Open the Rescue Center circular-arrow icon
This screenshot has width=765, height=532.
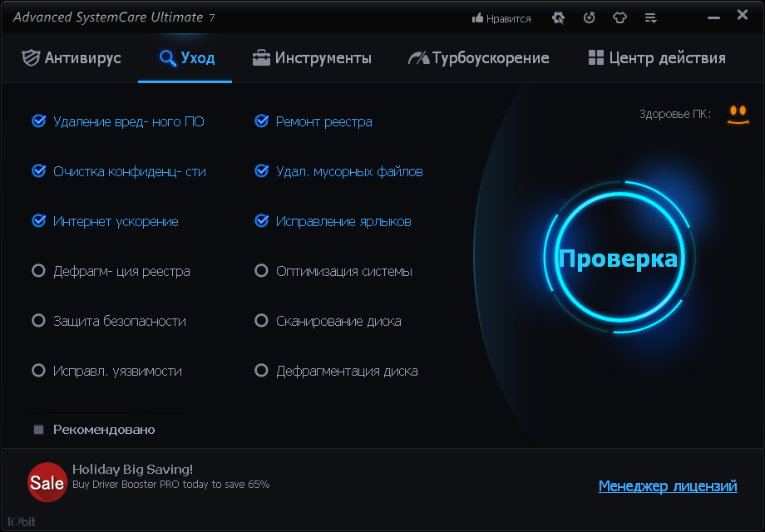pyautogui.click(x=589, y=17)
